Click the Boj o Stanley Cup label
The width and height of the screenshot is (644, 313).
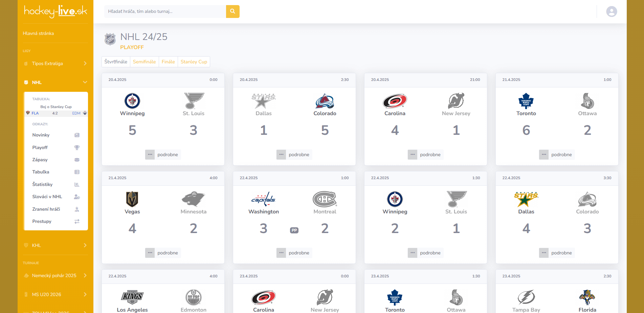point(56,107)
